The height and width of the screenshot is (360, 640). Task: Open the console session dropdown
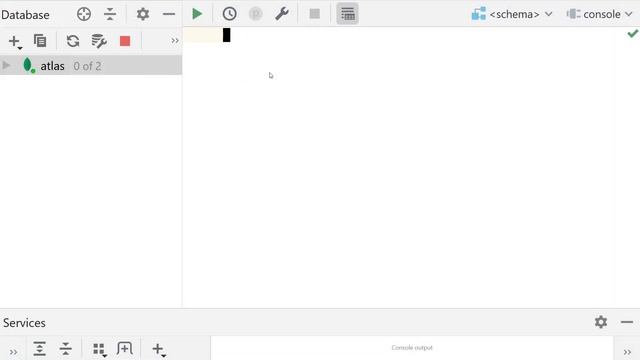600,14
